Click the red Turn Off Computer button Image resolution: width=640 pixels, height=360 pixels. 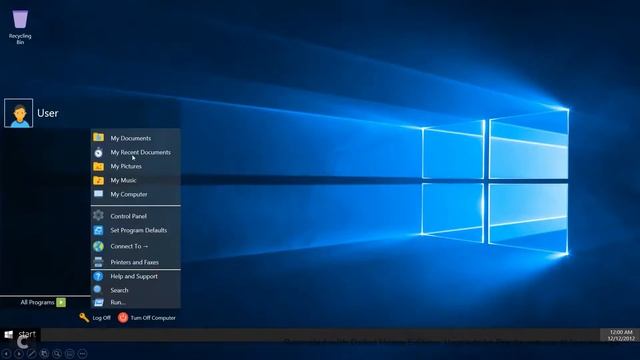[x=147, y=318]
